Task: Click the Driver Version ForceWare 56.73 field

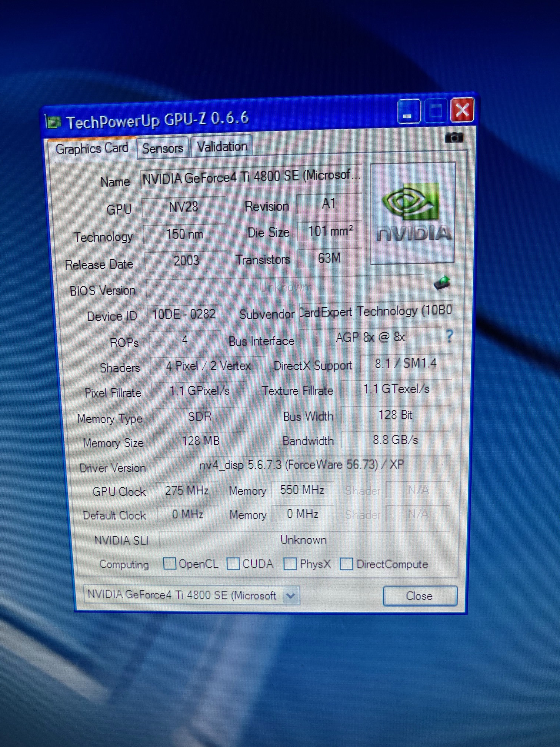Action: point(302,465)
